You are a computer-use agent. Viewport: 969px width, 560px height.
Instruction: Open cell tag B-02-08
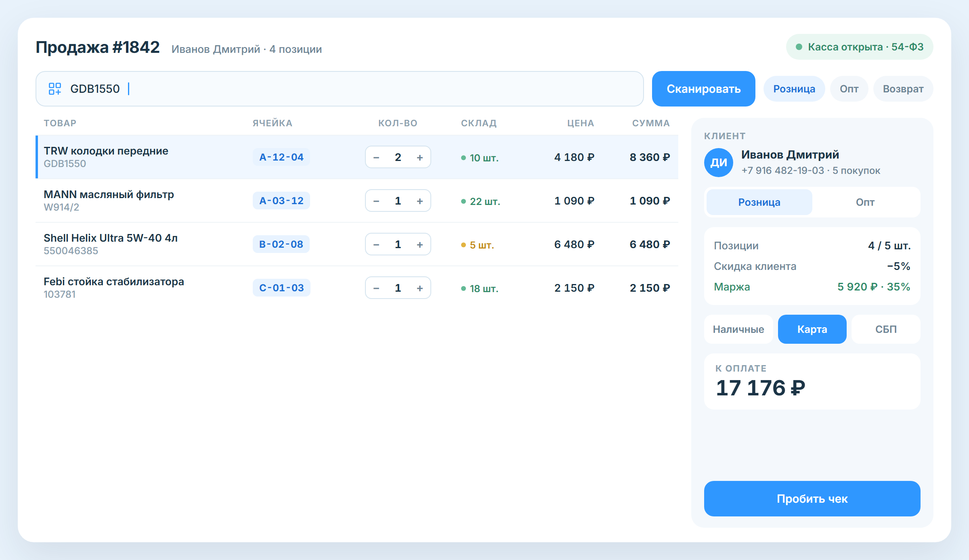coord(281,244)
